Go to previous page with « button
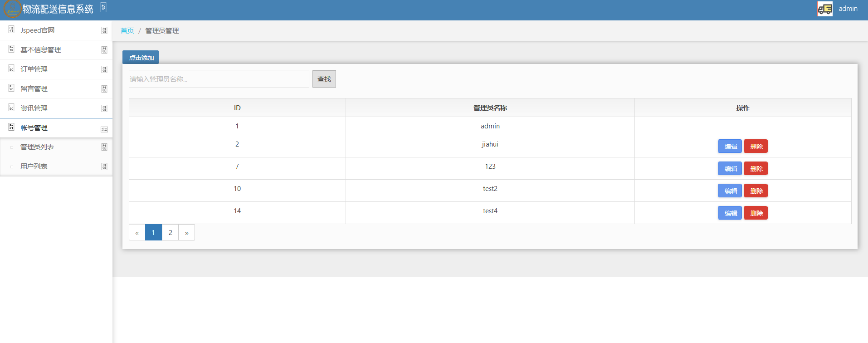Viewport: 868px width, 343px height. 137,232
